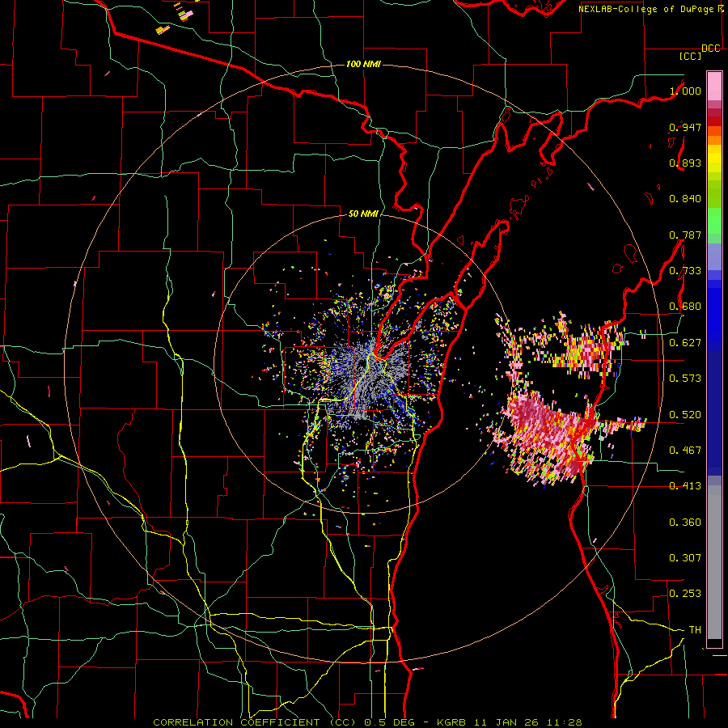Click the 50 NMI range ring label
The height and width of the screenshot is (728, 728).
point(363,214)
